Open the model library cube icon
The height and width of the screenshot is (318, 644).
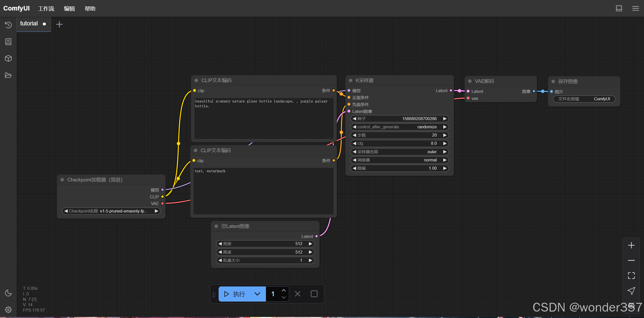pos(8,59)
